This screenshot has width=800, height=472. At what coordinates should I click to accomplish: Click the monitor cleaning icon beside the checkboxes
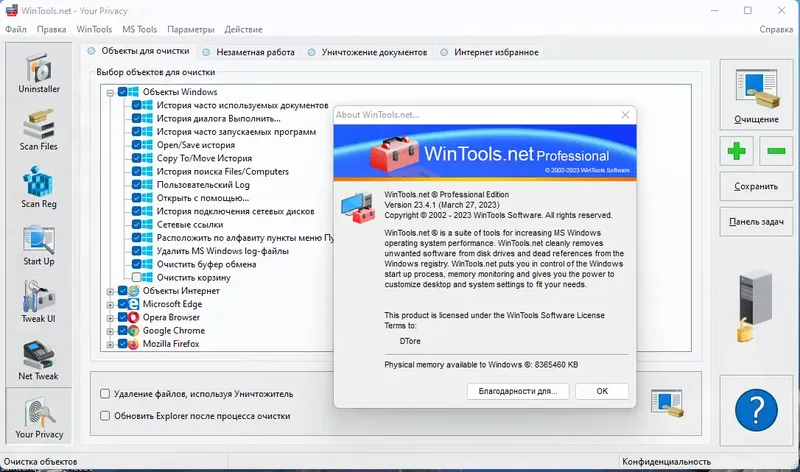click(667, 403)
